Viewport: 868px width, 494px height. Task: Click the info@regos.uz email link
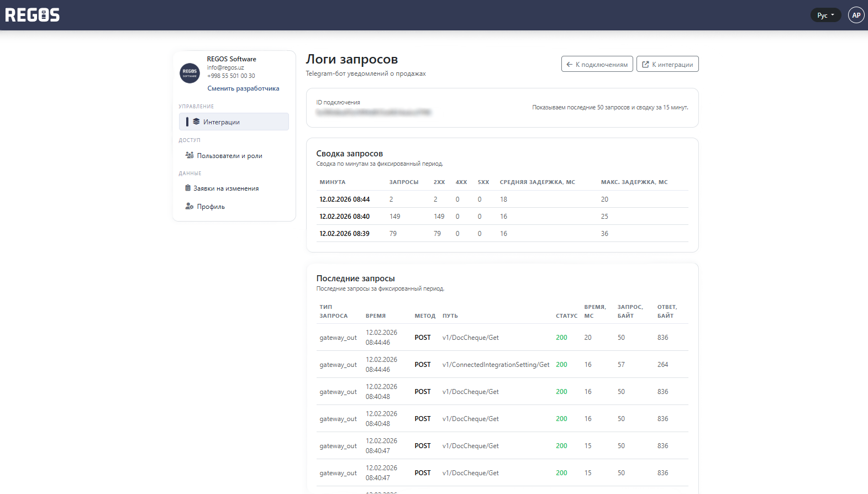point(225,67)
